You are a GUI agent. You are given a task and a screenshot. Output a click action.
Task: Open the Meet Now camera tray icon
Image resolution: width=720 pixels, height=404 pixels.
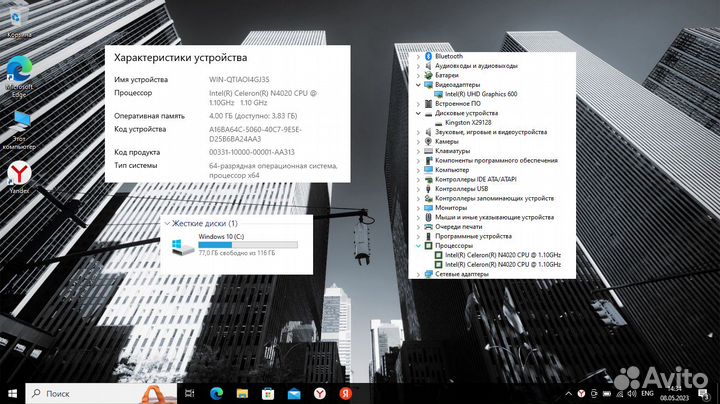point(594,393)
